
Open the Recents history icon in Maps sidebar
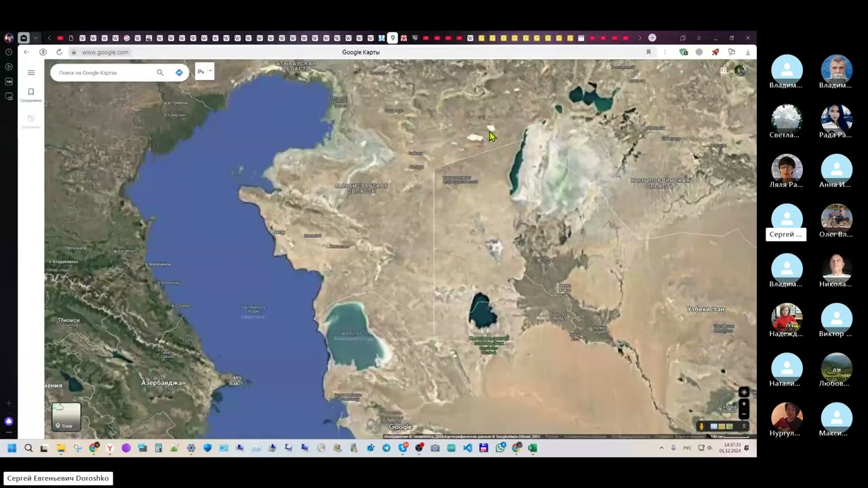tap(31, 119)
